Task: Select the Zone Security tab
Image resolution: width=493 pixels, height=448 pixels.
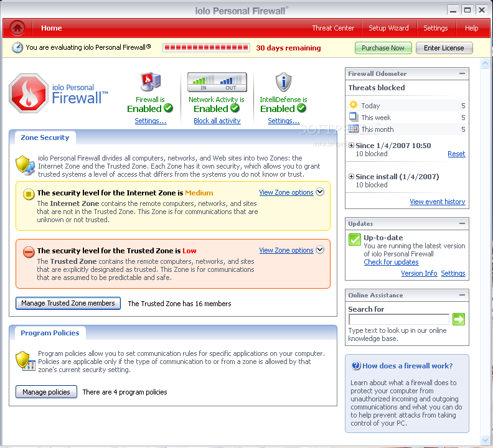Action: [x=45, y=138]
